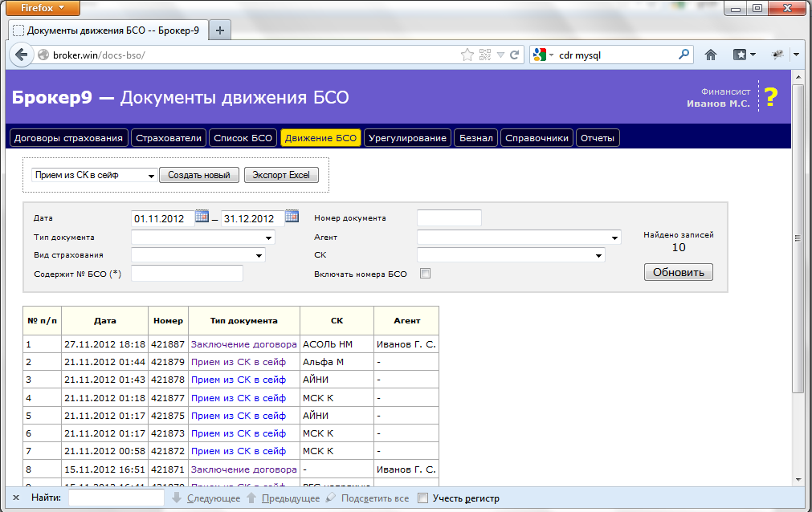This screenshot has width=812, height=512.
Task: Click the 'Найти' find text field
Action: click(x=116, y=498)
